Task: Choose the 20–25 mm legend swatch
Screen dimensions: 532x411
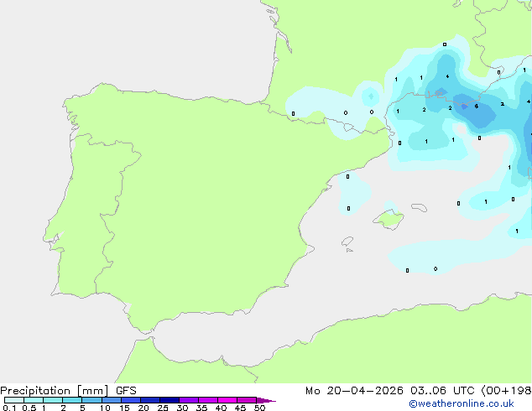Action: 150,400
